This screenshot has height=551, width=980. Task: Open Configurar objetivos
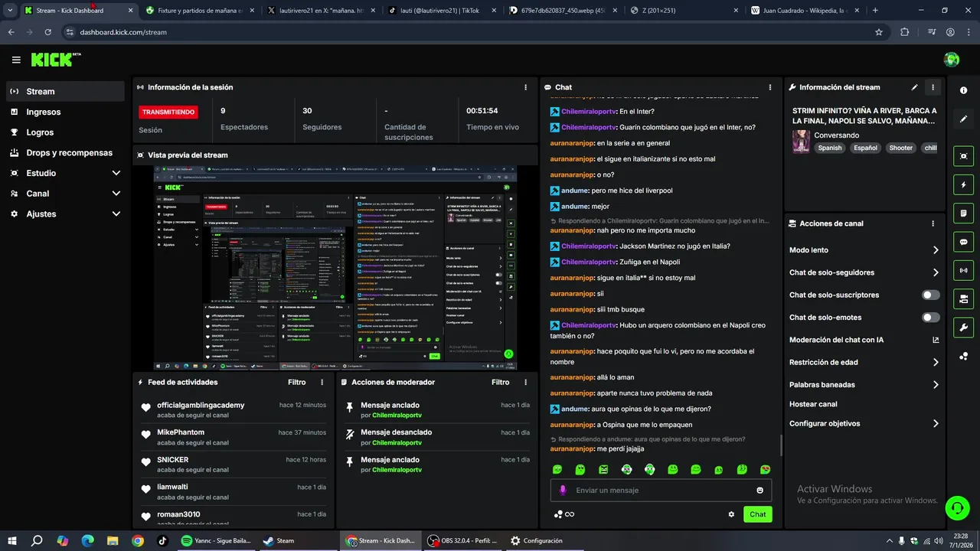coord(864,423)
